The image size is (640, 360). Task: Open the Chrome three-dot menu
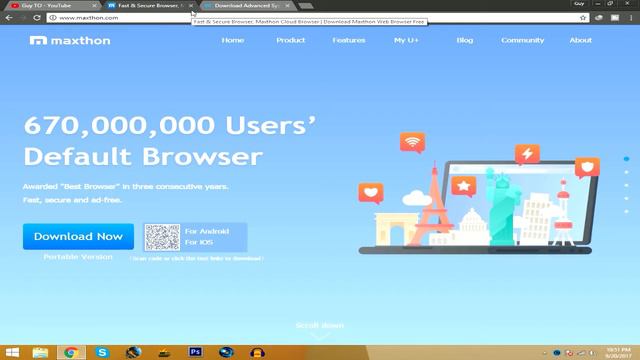[631, 18]
